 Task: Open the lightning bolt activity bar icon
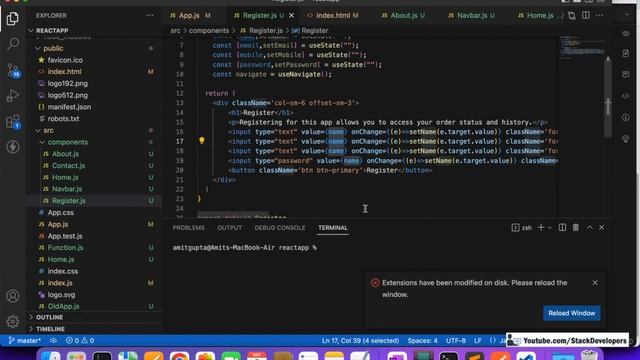13,147
